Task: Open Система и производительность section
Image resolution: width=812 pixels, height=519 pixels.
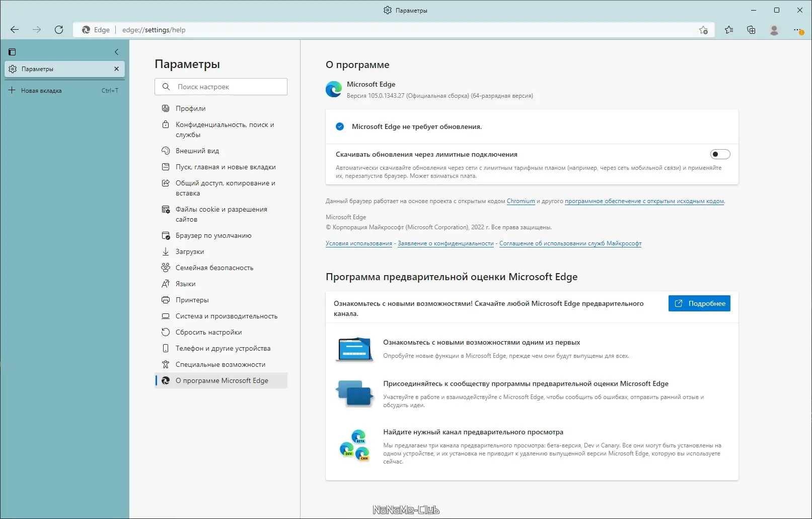Action: pos(221,316)
